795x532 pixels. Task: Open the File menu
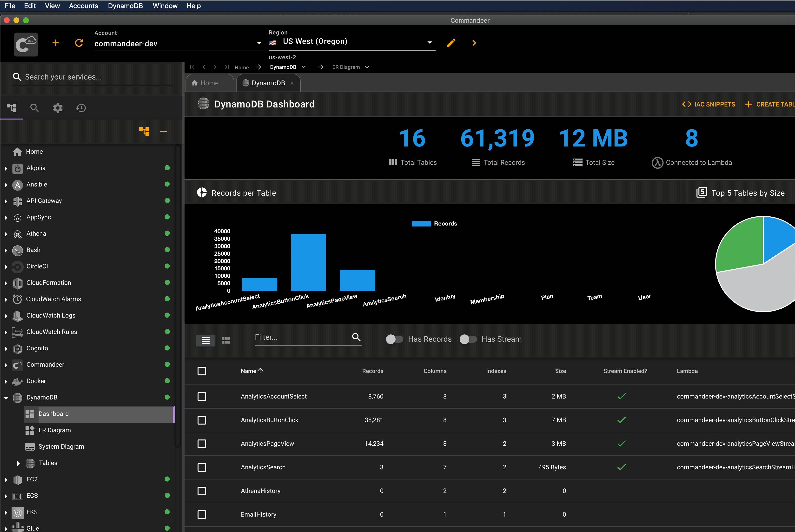pos(9,6)
